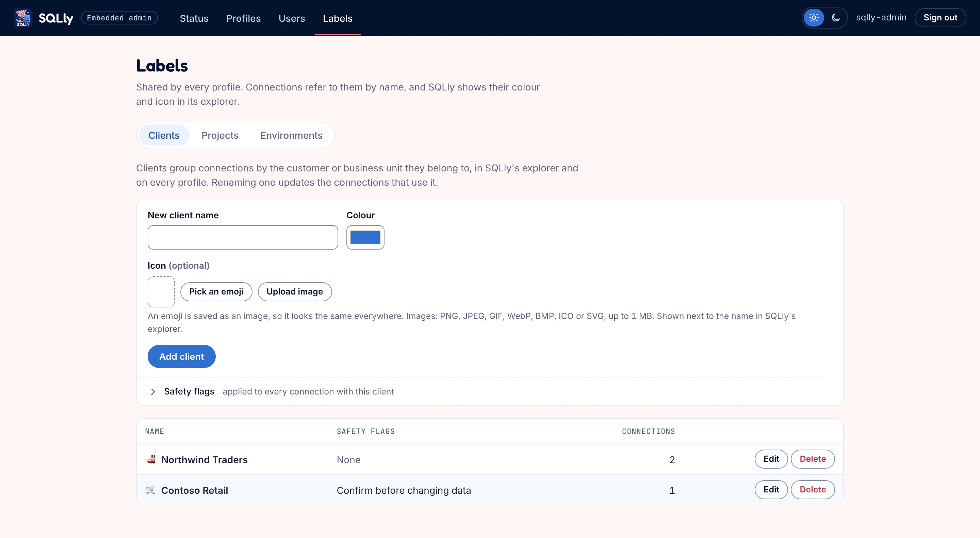
Task: Select the Clients tab
Action: 164,135
